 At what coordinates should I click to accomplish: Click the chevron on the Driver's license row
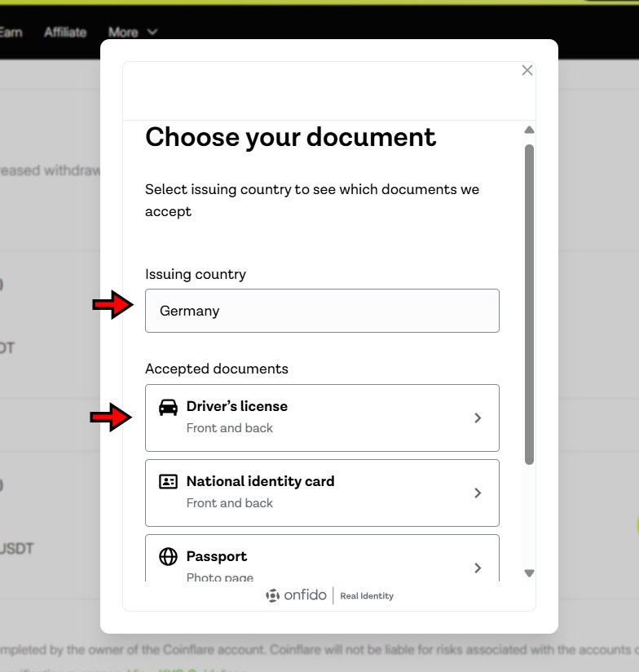click(478, 418)
